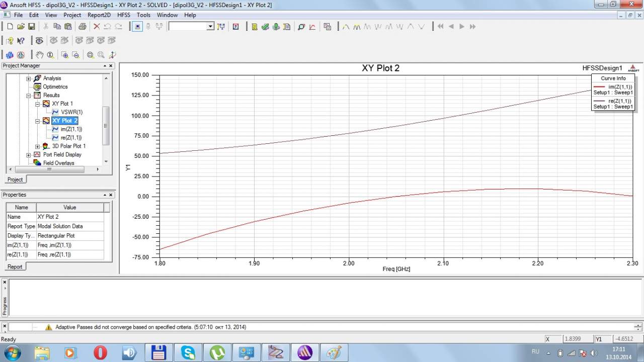Select the VSWR(1) trace in tree

pyautogui.click(x=71, y=112)
